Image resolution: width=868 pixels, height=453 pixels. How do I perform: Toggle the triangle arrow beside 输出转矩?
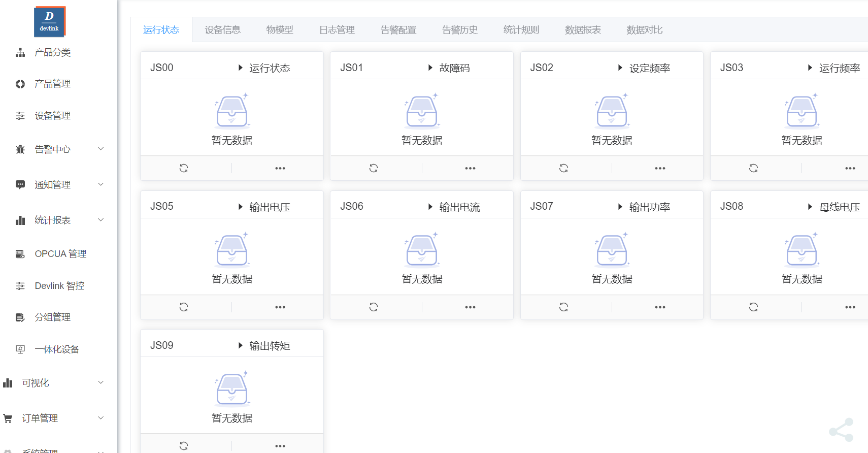[241, 345]
